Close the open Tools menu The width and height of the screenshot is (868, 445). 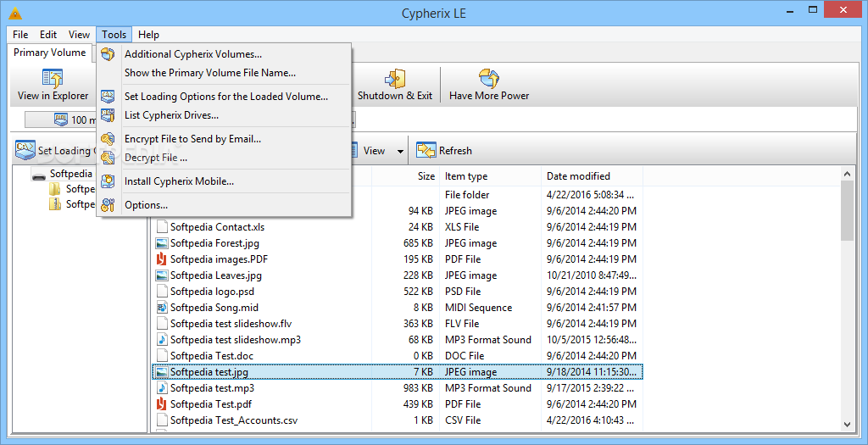click(114, 34)
